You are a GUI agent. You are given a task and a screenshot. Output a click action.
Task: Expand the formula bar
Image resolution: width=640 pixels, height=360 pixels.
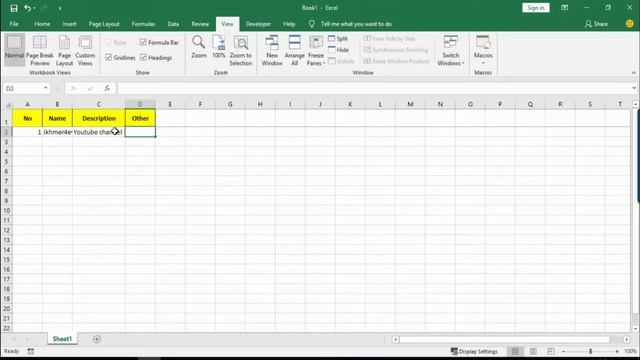click(633, 88)
